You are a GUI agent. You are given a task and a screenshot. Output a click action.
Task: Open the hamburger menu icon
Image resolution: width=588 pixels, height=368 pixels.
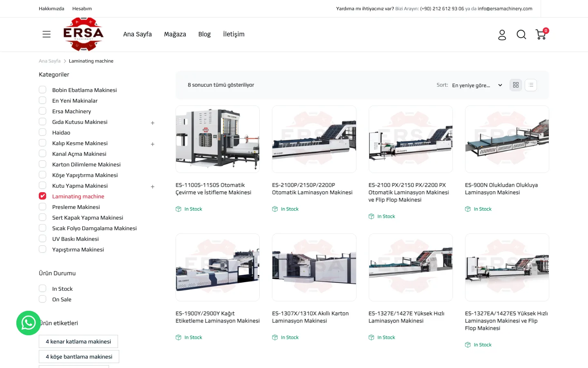[x=47, y=34]
